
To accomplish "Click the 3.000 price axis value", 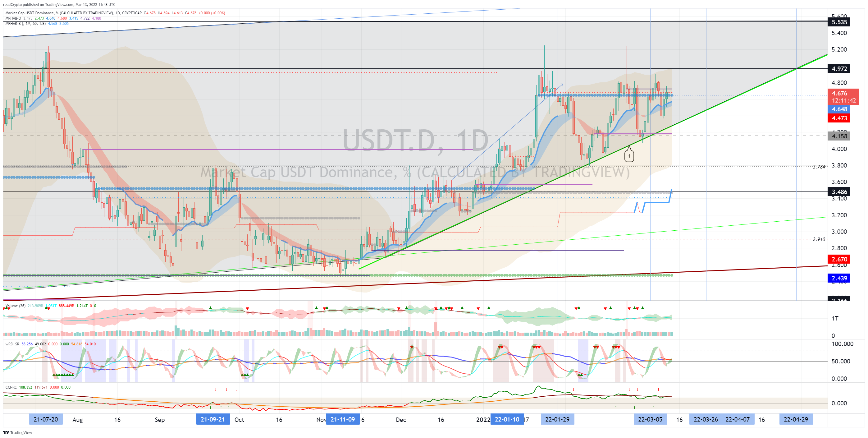I will click(839, 232).
